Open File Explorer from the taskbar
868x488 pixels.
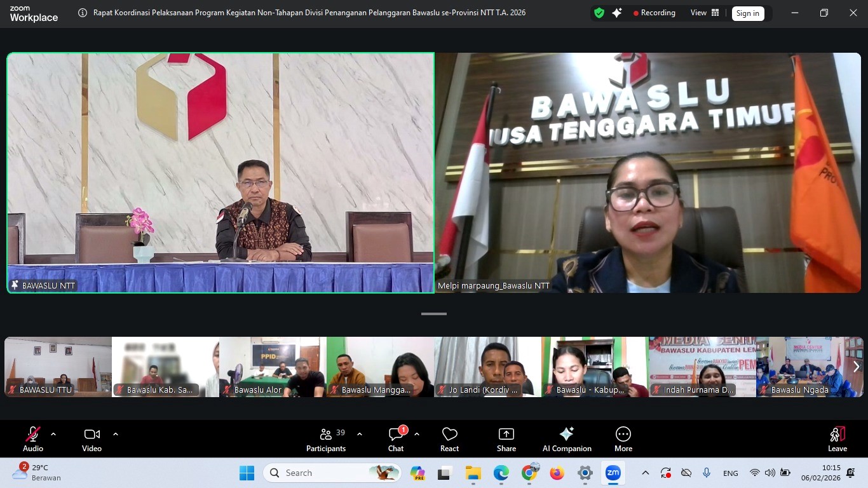[473, 473]
